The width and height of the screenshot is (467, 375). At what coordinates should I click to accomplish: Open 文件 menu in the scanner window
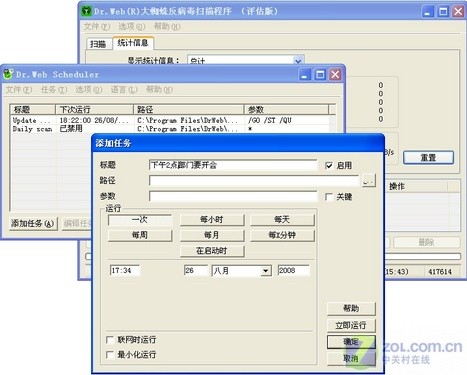[x=97, y=26]
